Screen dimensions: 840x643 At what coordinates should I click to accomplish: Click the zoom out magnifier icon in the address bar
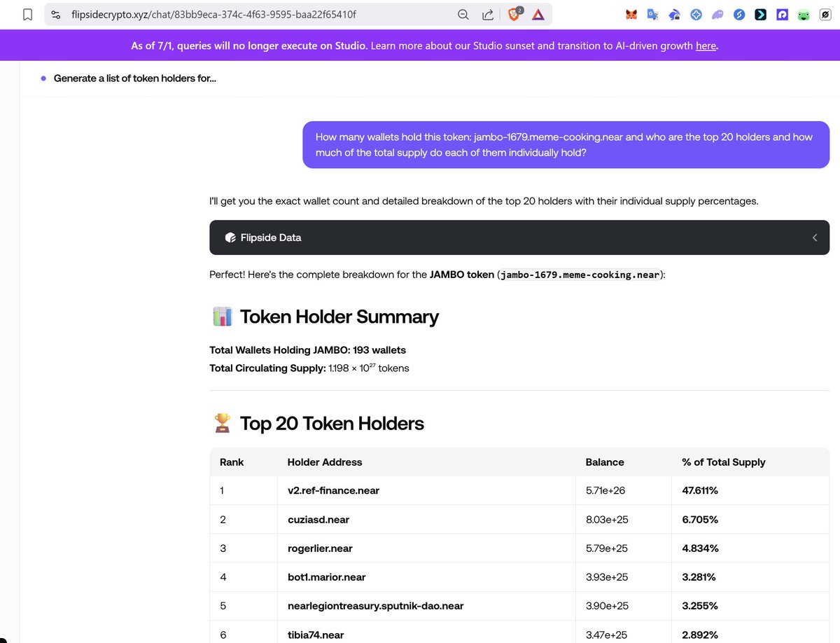point(463,14)
